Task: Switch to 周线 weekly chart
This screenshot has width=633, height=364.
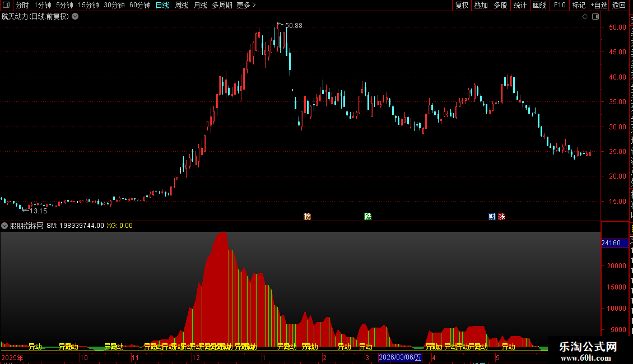Action: (x=181, y=5)
